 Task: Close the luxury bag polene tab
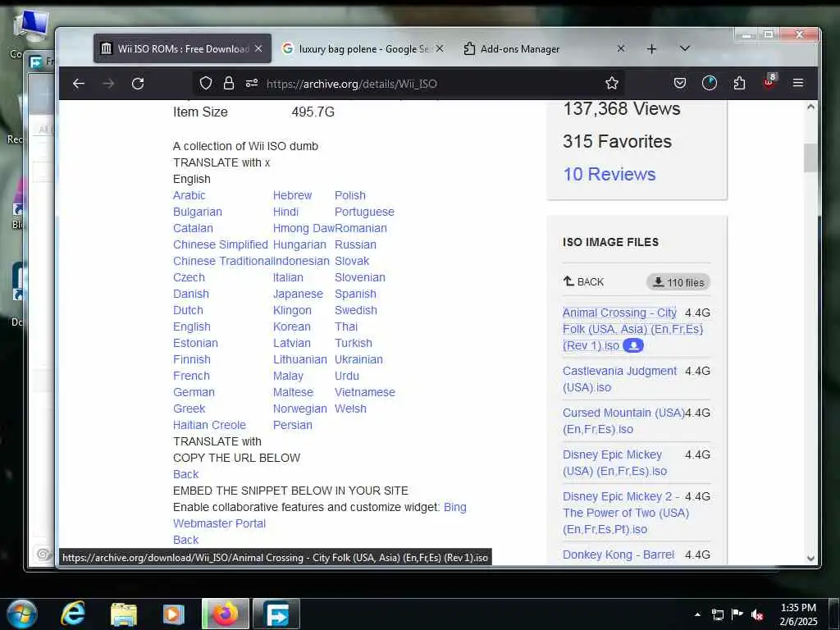pos(440,48)
